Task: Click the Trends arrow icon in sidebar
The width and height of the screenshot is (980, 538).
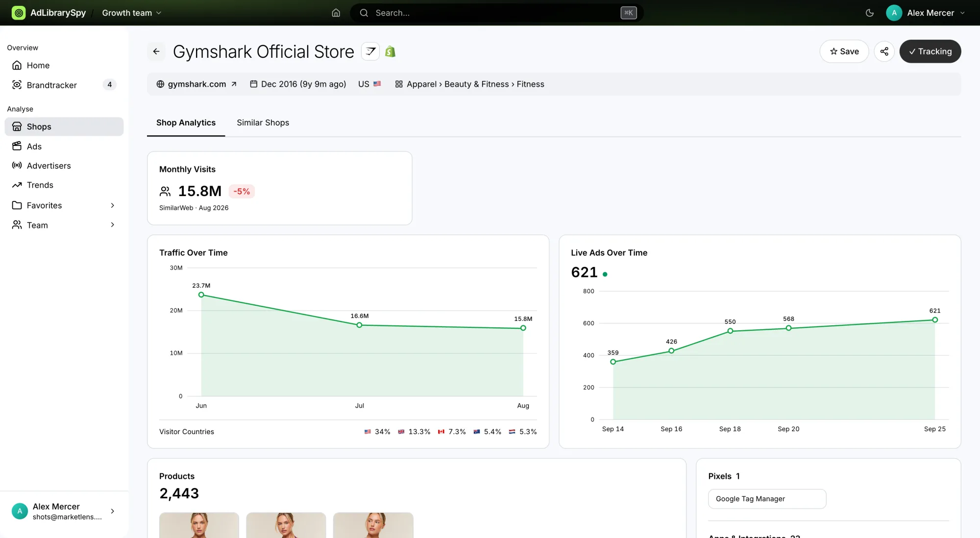Action: pyautogui.click(x=17, y=185)
